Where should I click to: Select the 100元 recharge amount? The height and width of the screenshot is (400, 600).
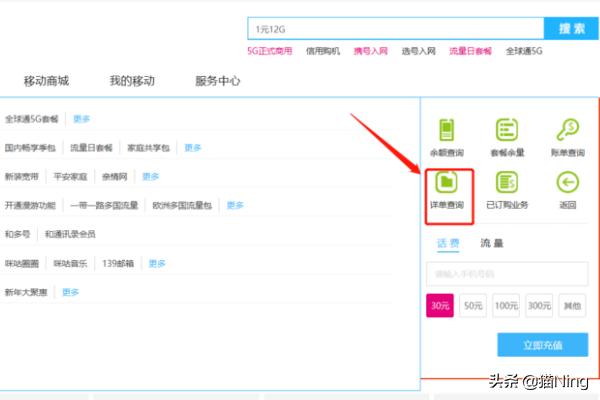pos(506,305)
